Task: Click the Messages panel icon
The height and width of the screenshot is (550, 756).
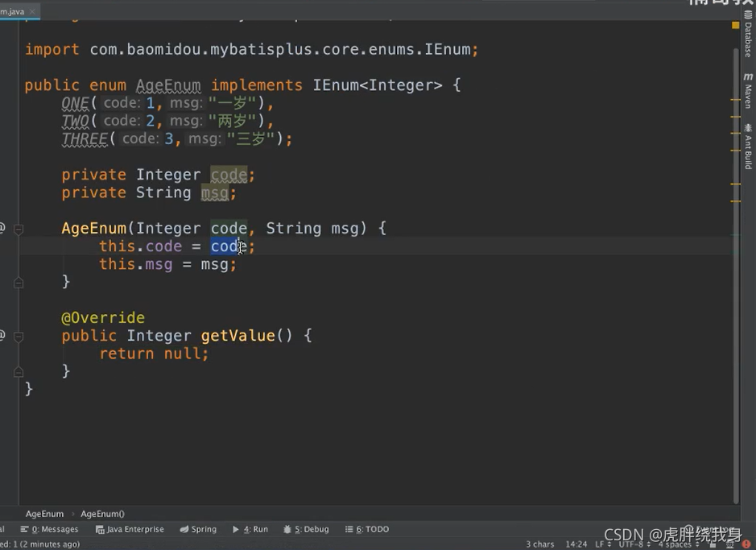Action: click(x=24, y=529)
